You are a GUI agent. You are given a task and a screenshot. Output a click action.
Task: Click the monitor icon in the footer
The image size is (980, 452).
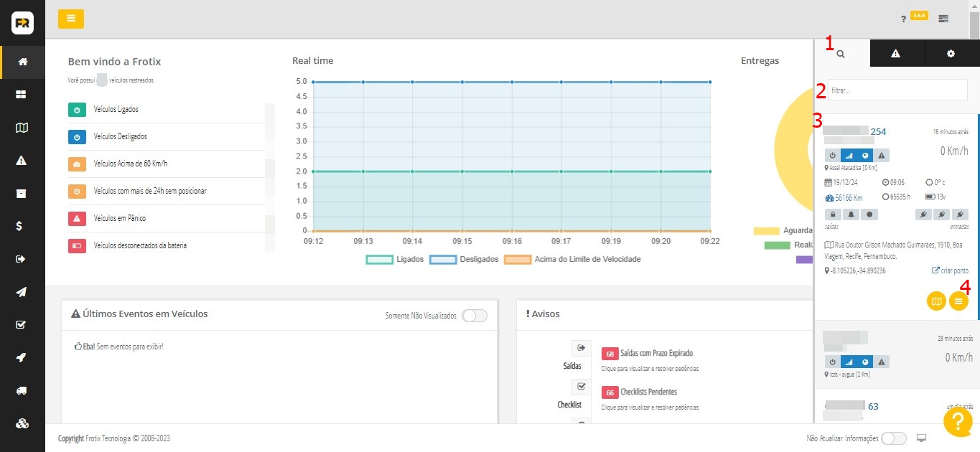(922, 438)
